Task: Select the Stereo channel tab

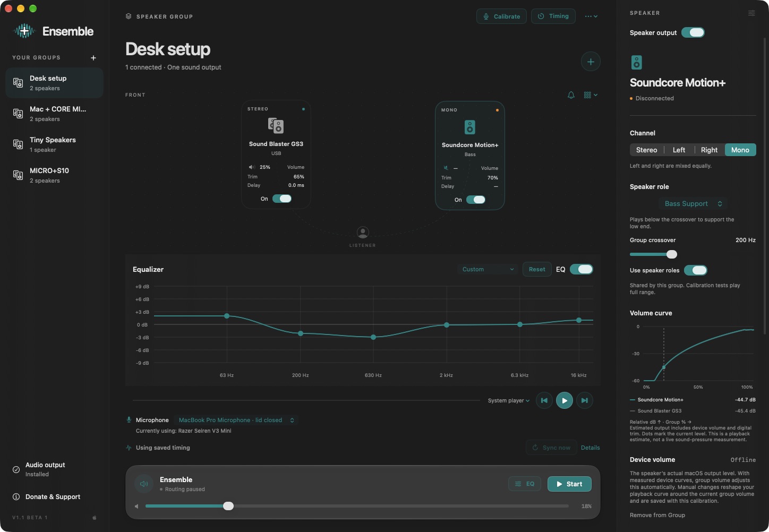Action: 646,150
